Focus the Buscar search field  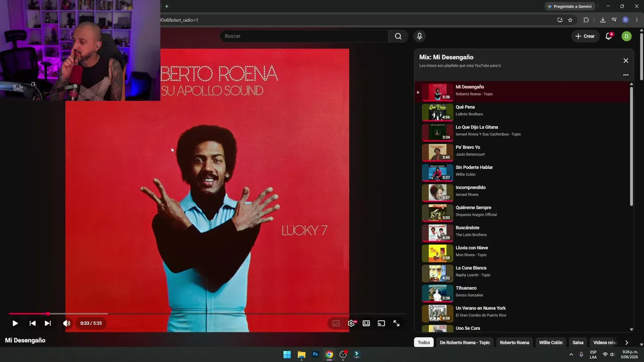[x=304, y=36]
